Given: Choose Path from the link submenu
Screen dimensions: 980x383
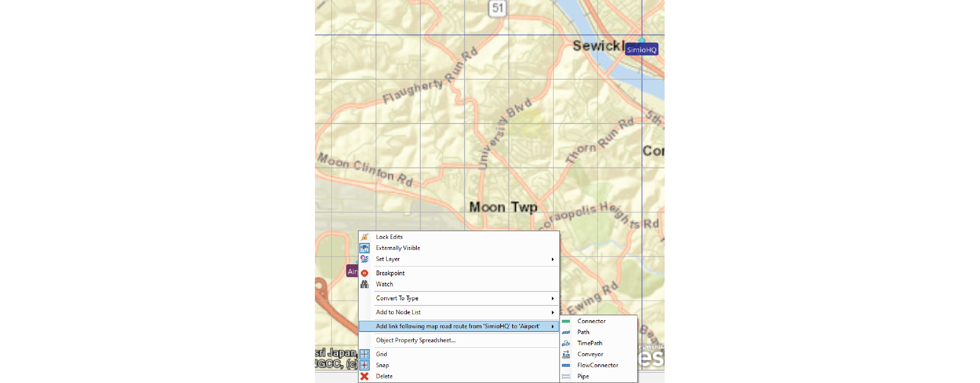Looking at the screenshot, I should click(583, 332).
